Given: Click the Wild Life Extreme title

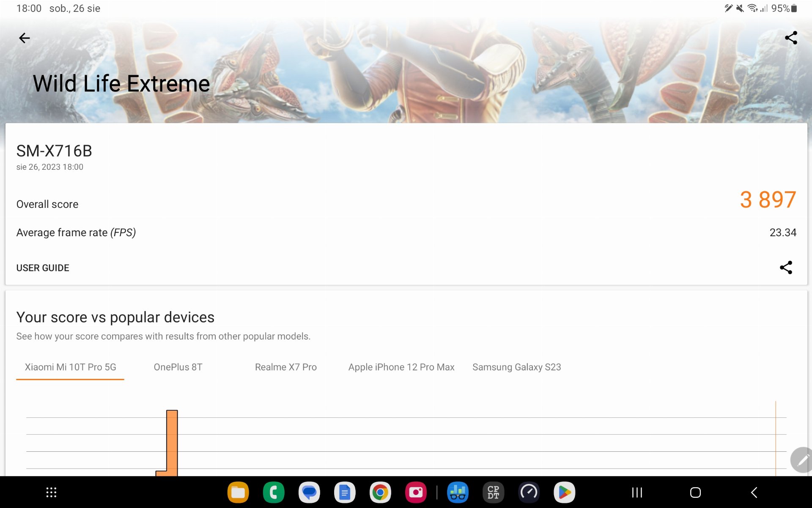Looking at the screenshot, I should pos(121,83).
